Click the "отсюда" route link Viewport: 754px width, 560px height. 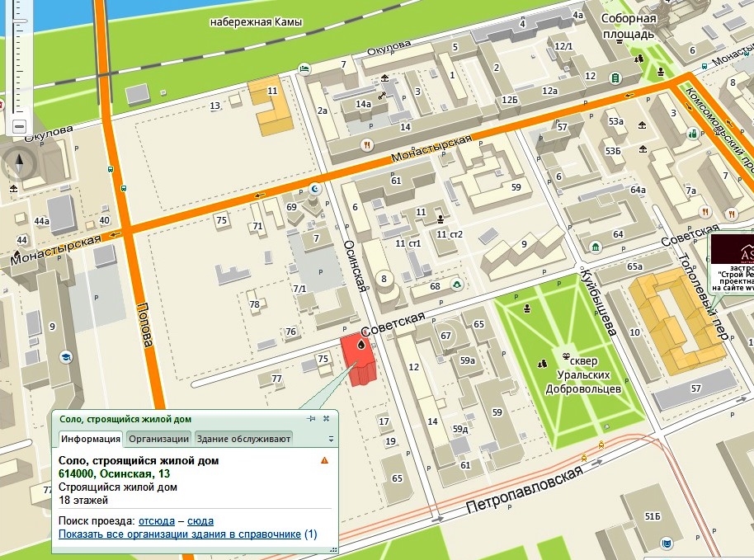coord(156,521)
